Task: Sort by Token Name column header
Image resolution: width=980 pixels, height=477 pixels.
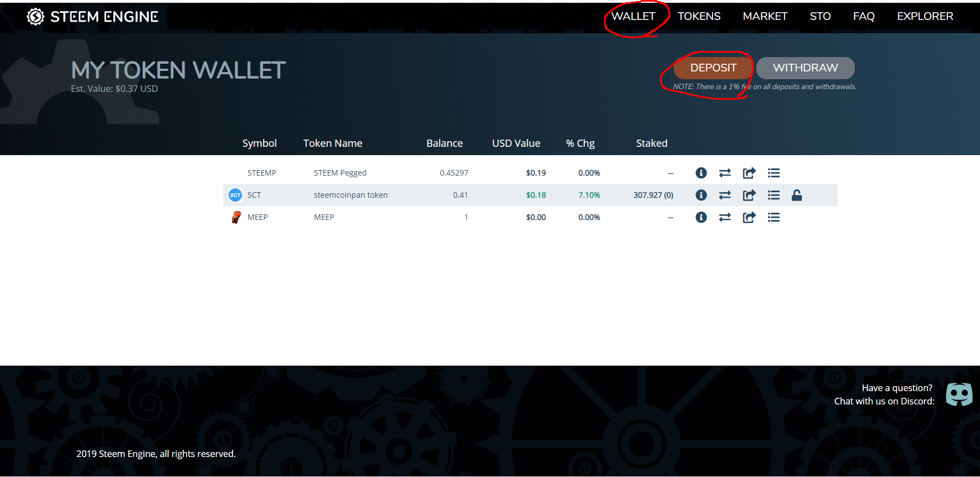Action: coord(333,143)
